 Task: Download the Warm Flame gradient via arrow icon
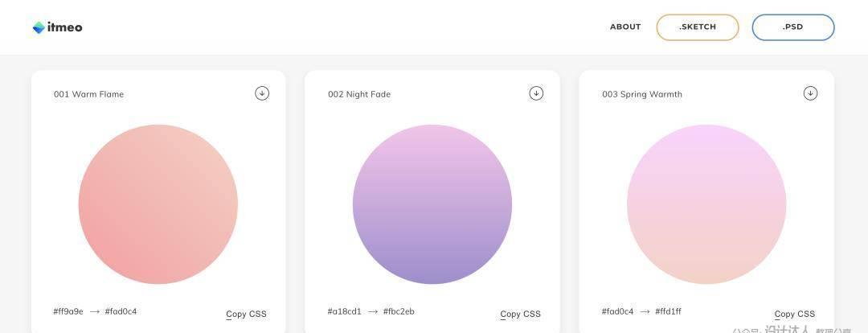tap(262, 93)
